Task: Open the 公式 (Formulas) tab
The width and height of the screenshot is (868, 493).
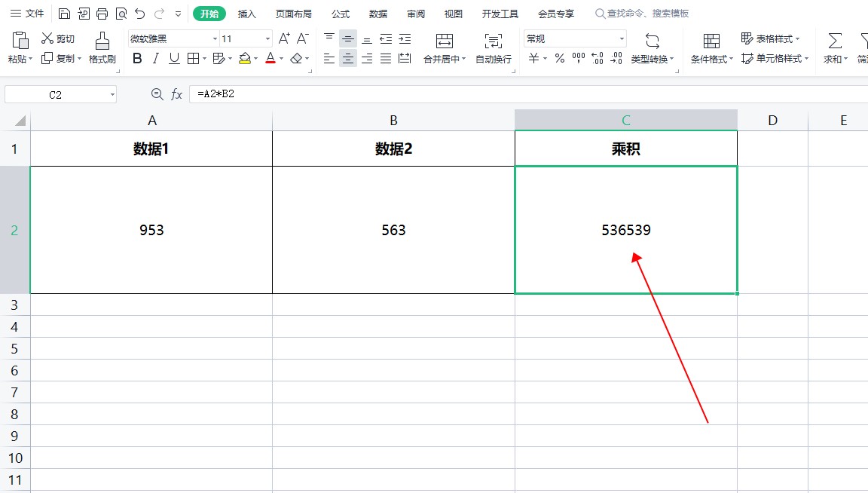Action: pyautogui.click(x=341, y=14)
